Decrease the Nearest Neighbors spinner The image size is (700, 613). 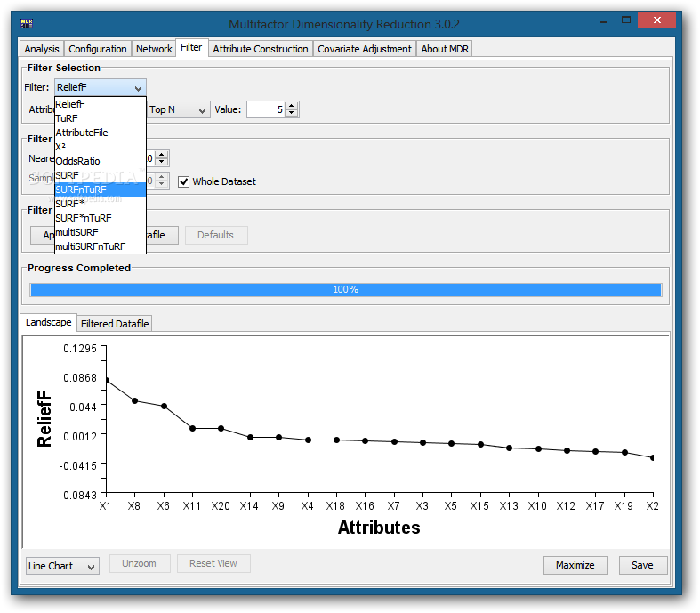pos(162,162)
